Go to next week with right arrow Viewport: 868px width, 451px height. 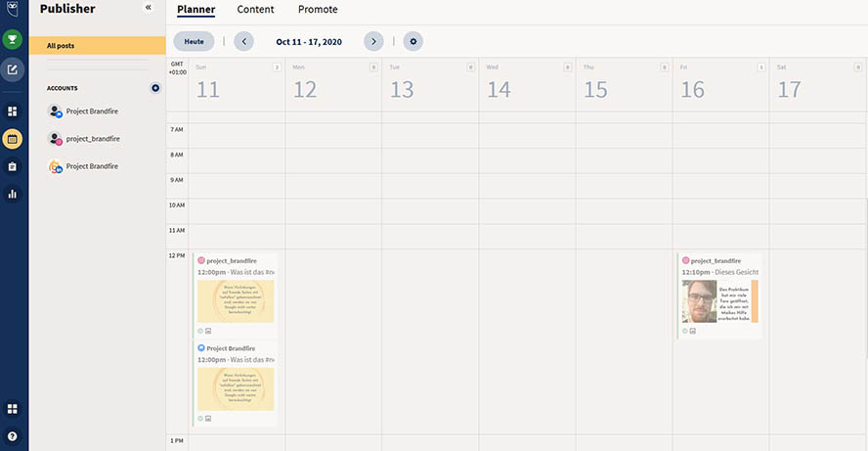[x=373, y=41]
